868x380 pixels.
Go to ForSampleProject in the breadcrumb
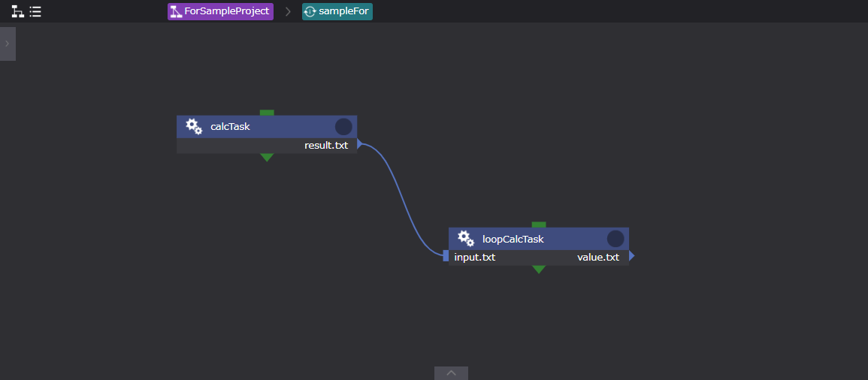[220, 11]
